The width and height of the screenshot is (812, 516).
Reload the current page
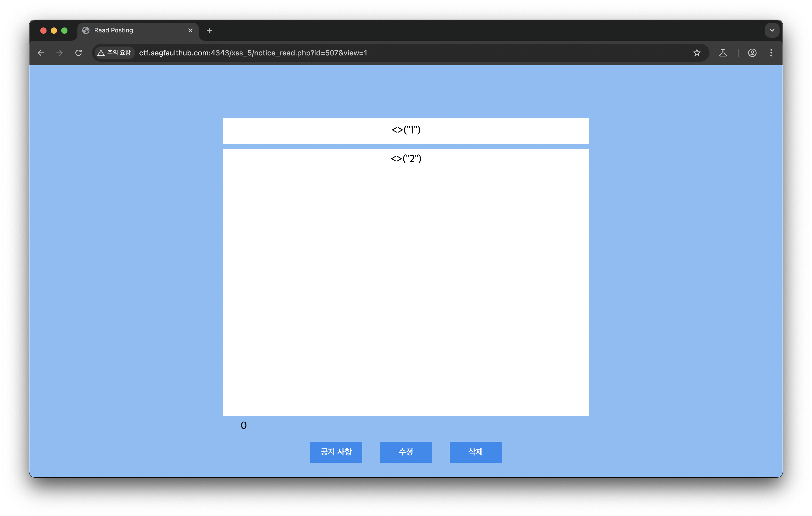(78, 53)
